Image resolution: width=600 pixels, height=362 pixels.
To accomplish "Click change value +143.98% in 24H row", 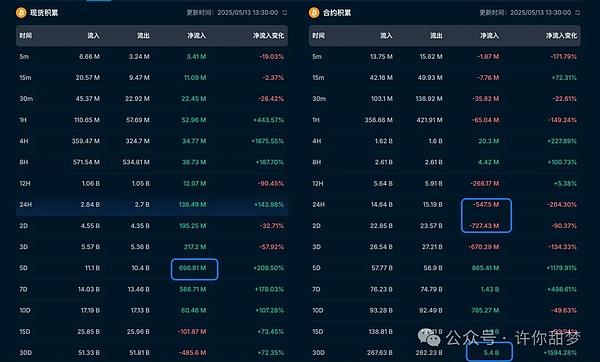I will [x=269, y=205].
